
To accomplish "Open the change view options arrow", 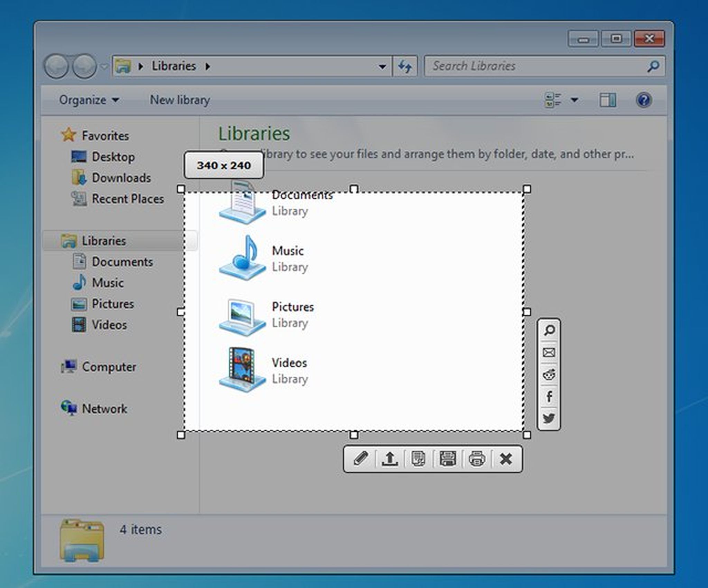I will click(574, 100).
